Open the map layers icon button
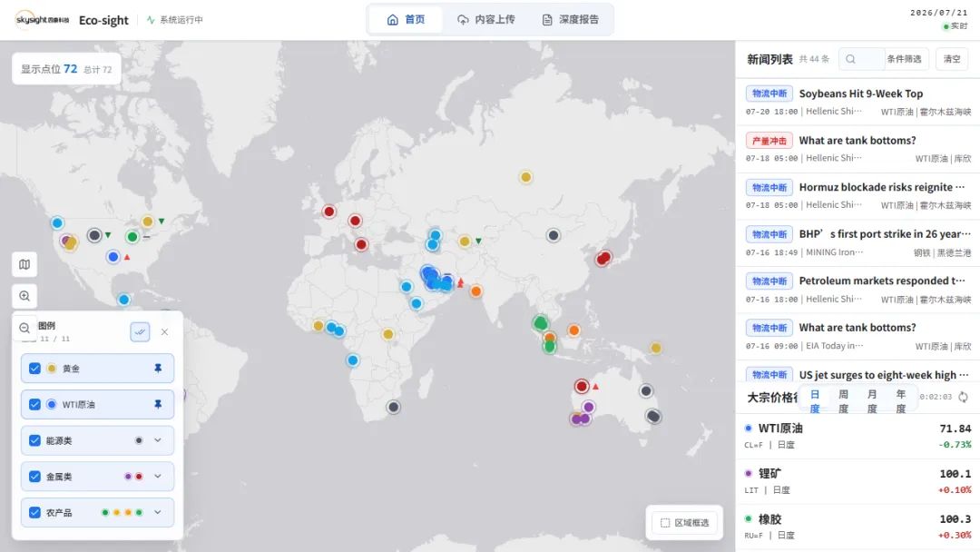 tap(24, 264)
